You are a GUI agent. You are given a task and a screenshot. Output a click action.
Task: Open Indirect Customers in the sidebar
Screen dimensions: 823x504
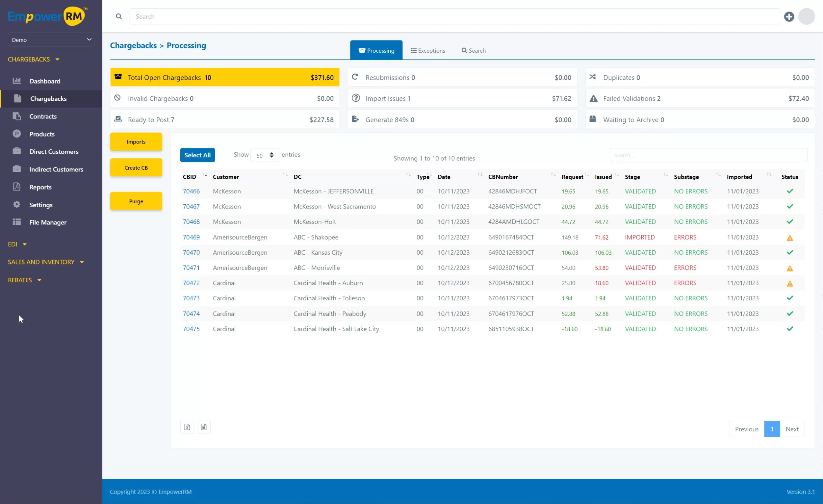pos(56,169)
